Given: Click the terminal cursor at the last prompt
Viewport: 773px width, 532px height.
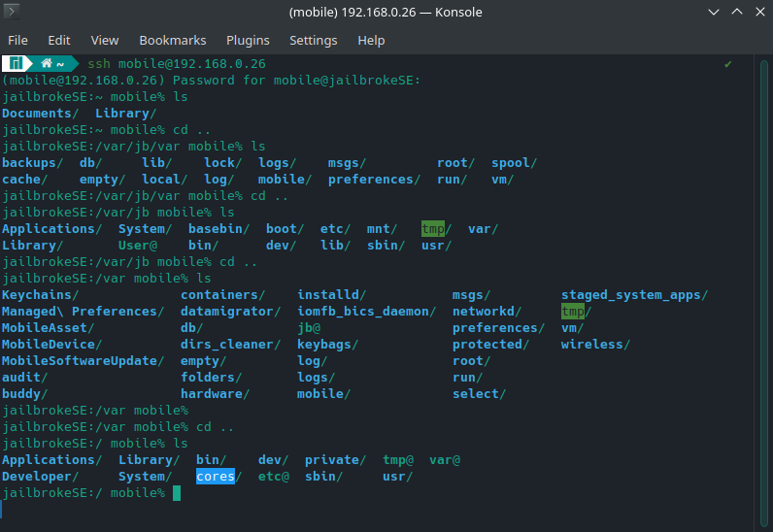Looking at the screenshot, I should 177,493.
